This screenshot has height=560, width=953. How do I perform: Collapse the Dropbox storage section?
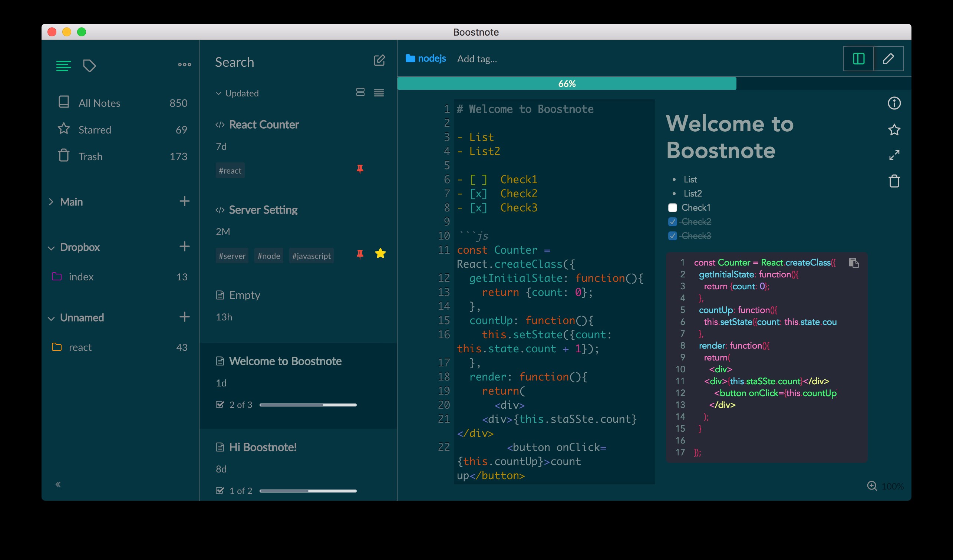52,248
